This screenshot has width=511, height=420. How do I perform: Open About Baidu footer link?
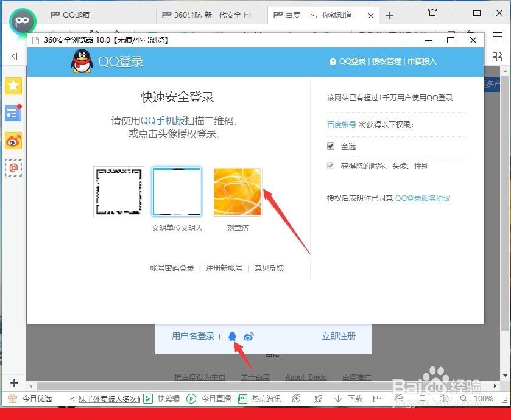point(306,377)
